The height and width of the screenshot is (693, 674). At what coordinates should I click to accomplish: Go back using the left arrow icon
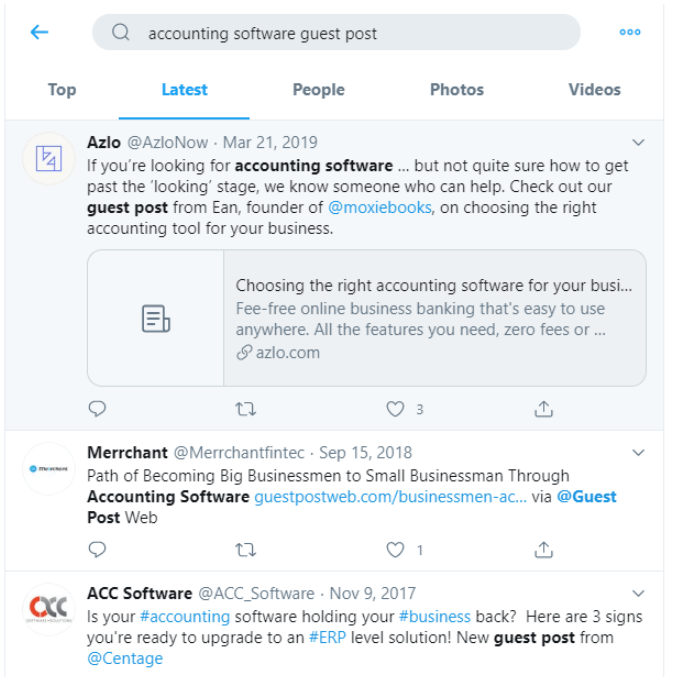39,32
